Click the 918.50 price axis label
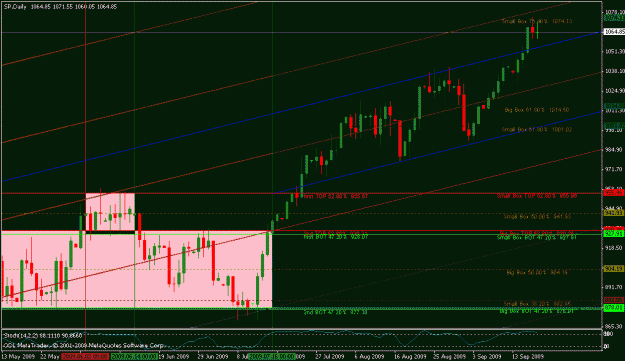 coord(614,248)
